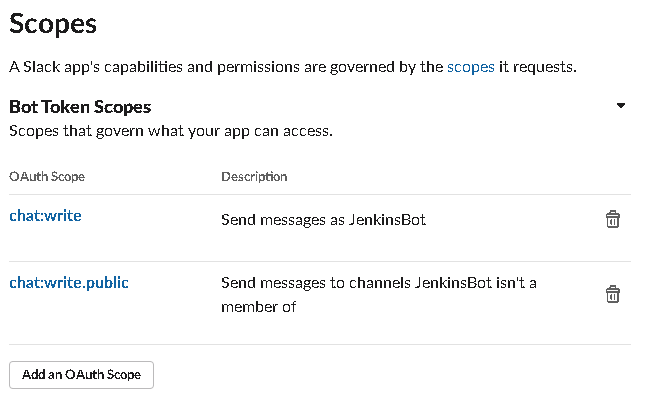
Task: Open the blue scopes link in intro
Action: (470, 67)
